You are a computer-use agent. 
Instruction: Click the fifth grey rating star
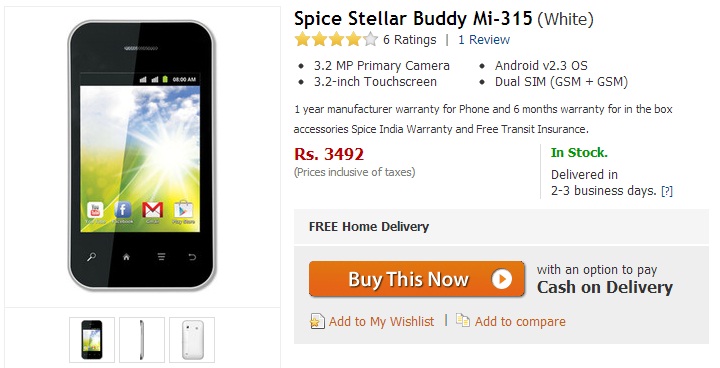click(370, 40)
